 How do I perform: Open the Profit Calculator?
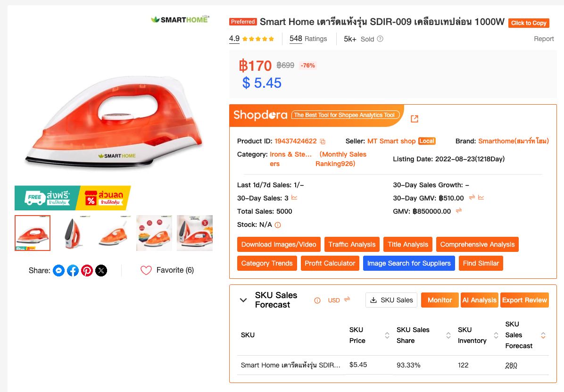pyautogui.click(x=330, y=263)
